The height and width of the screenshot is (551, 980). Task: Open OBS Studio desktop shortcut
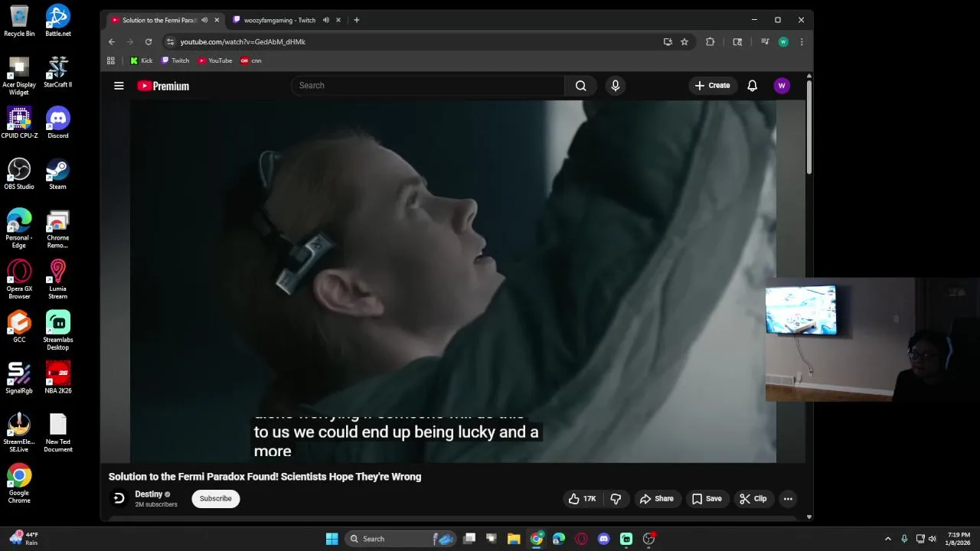click(x=19, y=174)
